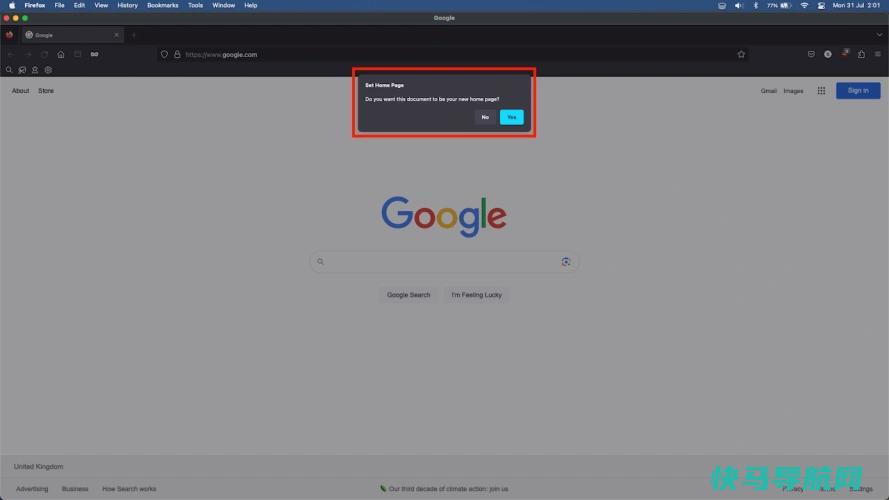889x500 pixels.
Task: Click the magnifier icon in bookmarks toolbar
Action: click(9, 70)
